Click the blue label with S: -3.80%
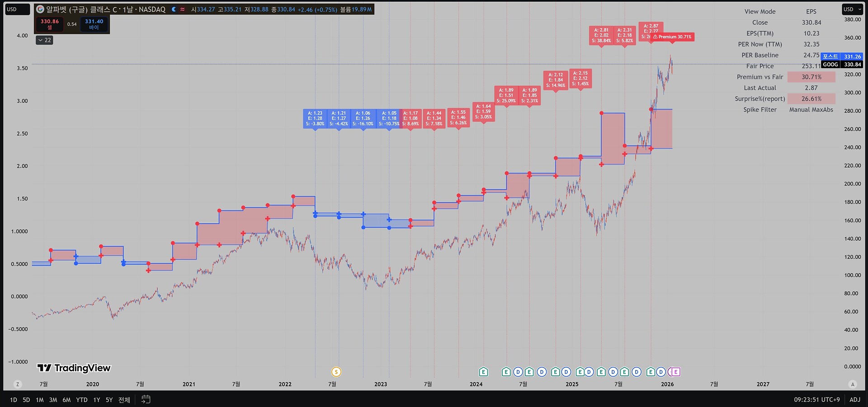Image resolution: width=868 pixels, height=407 pixels. 315,118
